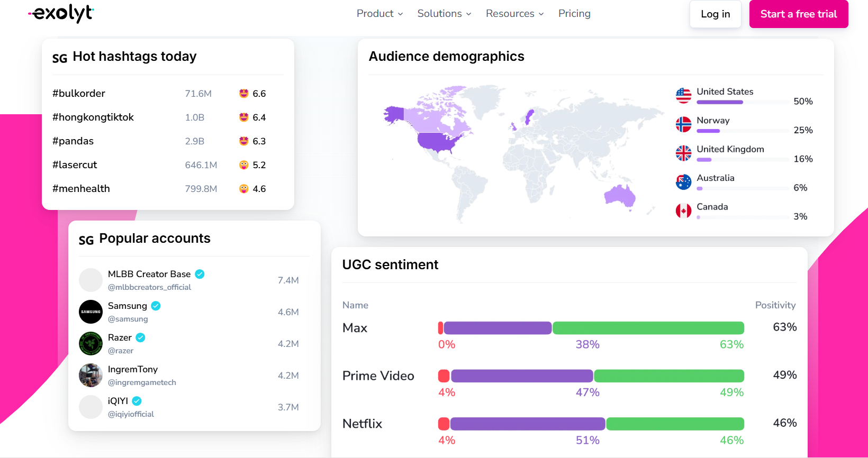Click the Norway flag icon
This screenshot has height=458, width=868.
coord(683,124)
